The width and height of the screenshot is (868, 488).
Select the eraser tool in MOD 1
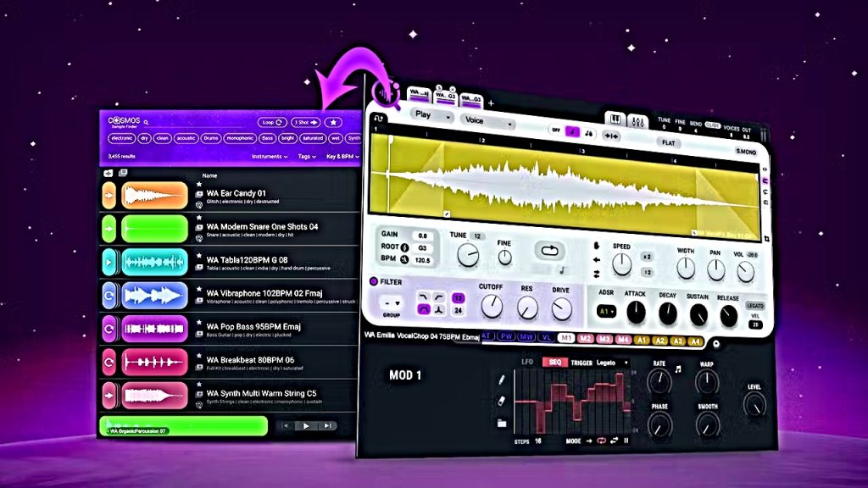502,402
